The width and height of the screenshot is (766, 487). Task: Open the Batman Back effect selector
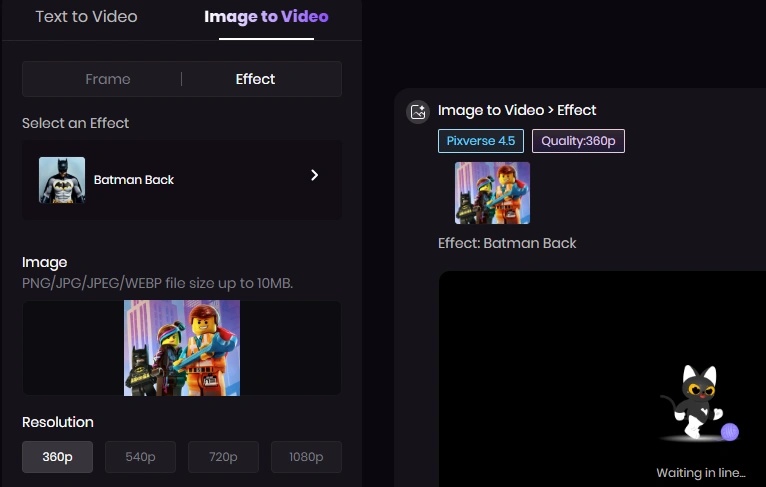(182, 180)
